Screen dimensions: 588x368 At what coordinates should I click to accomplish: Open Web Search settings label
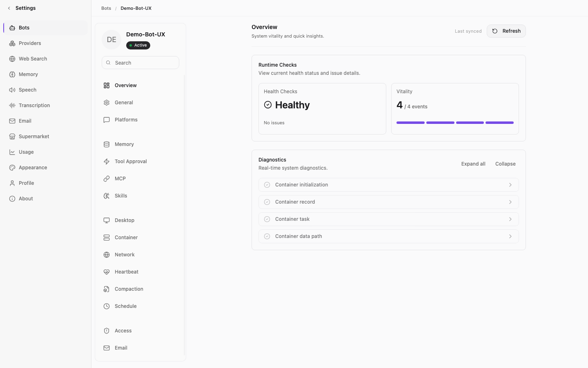pyautogui.click(x=33, y=59)
